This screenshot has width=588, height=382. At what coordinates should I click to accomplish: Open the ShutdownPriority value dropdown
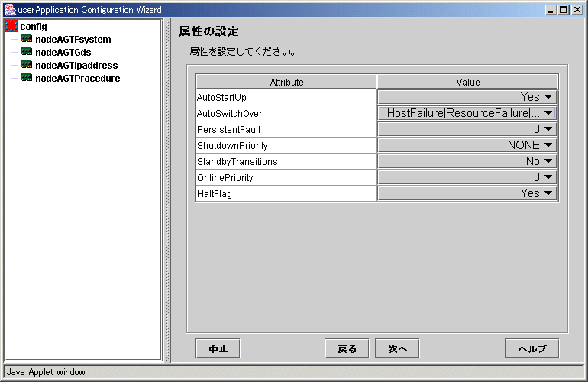click(x=467, y=145)
